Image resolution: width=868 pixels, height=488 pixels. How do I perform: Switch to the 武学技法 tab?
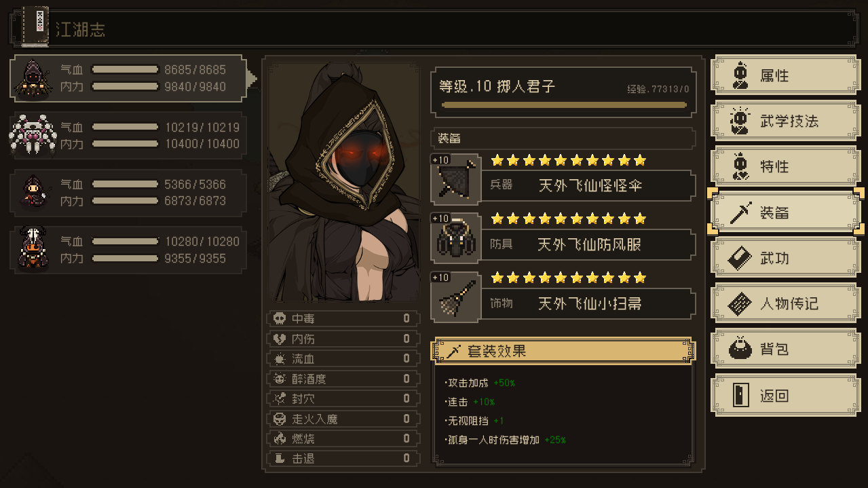785,121
